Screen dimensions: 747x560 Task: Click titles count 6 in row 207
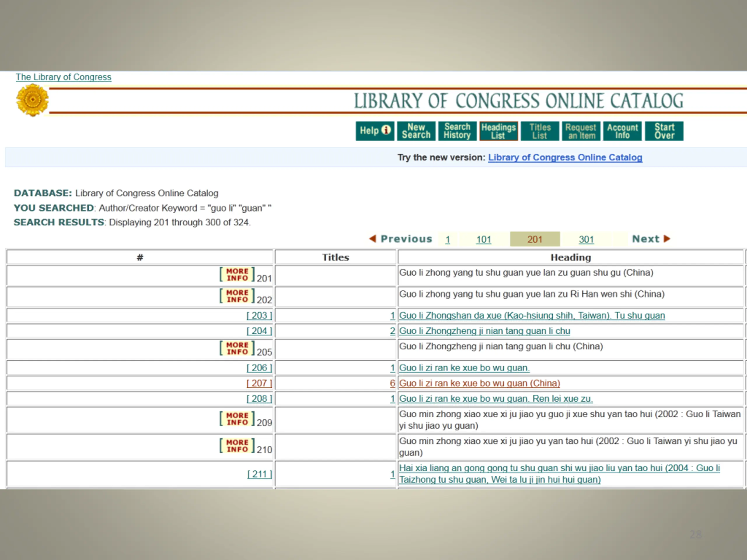[x=392, y=383]
